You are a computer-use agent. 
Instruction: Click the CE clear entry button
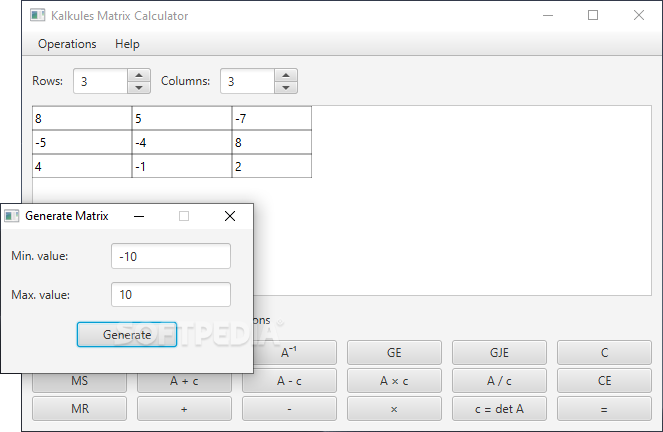pos(604,380)
